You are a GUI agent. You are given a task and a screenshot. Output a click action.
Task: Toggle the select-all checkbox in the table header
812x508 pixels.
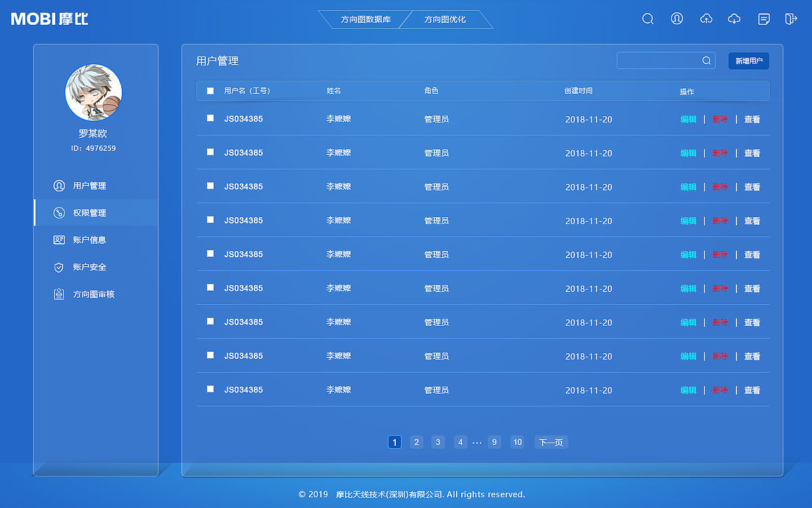tap(210, 91)
